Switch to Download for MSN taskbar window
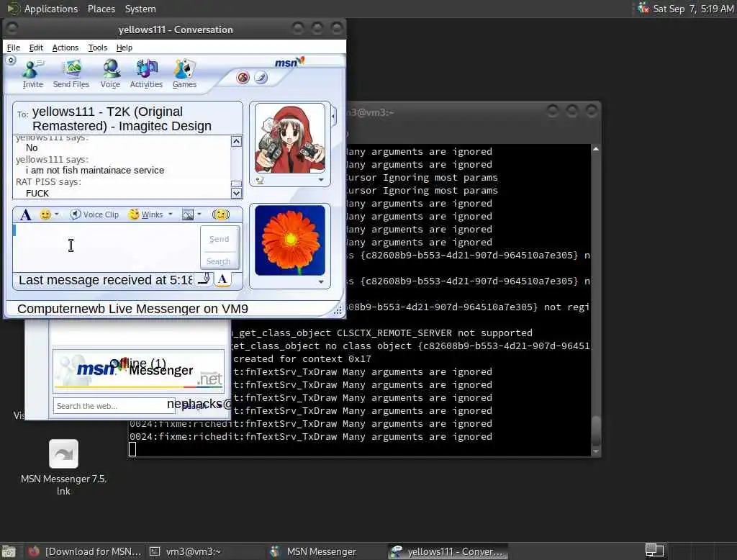 click(85, 551)
